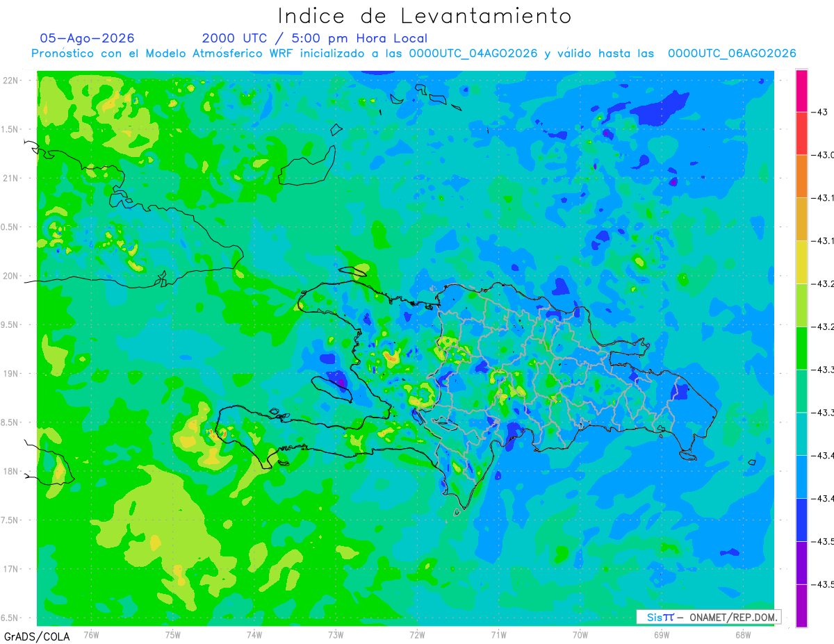Screen dimensions: 834x644
Task: Click the '0000UTC_04AGO2026' initialization time
Action: click(x=473, y=53)
